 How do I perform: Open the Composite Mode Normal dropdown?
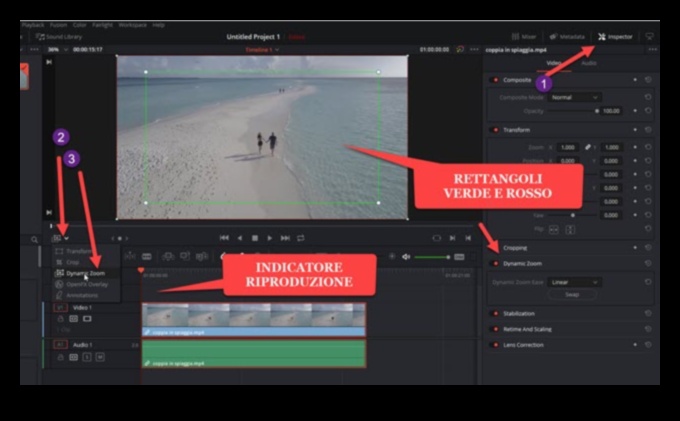pos(574,97)
